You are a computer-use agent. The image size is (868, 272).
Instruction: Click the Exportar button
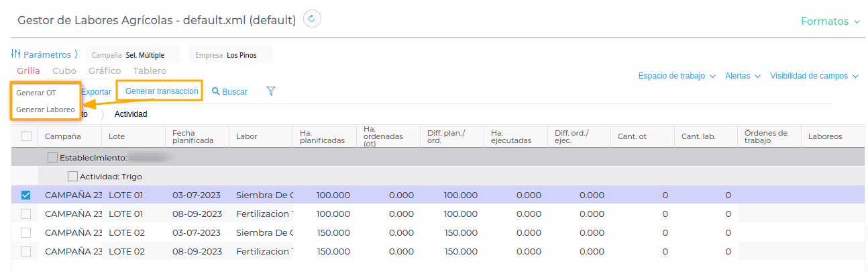[96, 91]
